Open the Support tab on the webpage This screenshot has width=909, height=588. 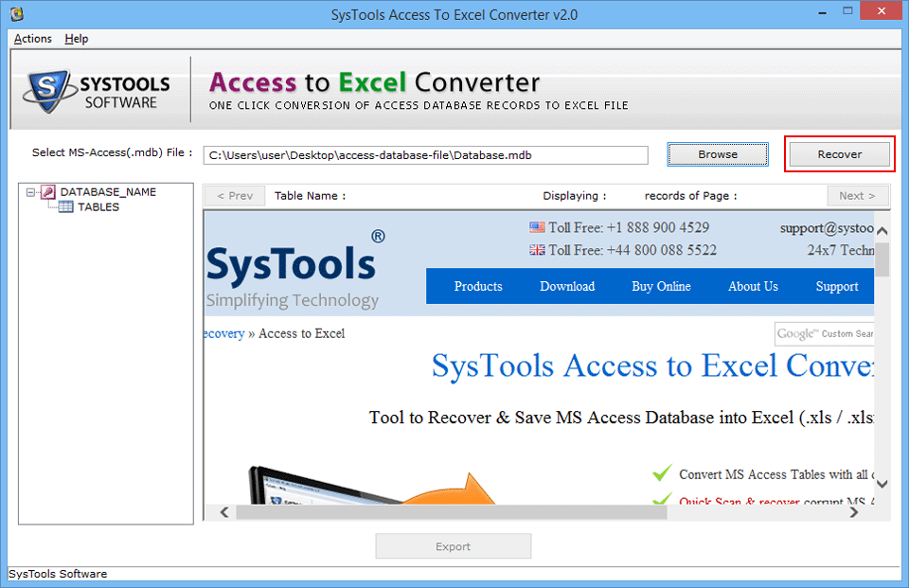point(837,287)
